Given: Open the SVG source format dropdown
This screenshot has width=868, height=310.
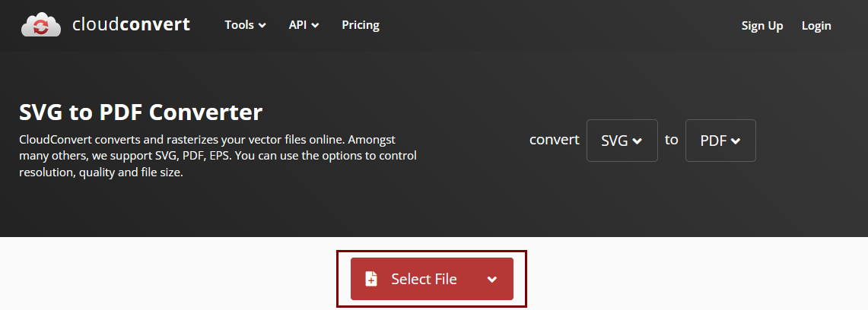Looking at the screenshot, I should coord(622,141).
